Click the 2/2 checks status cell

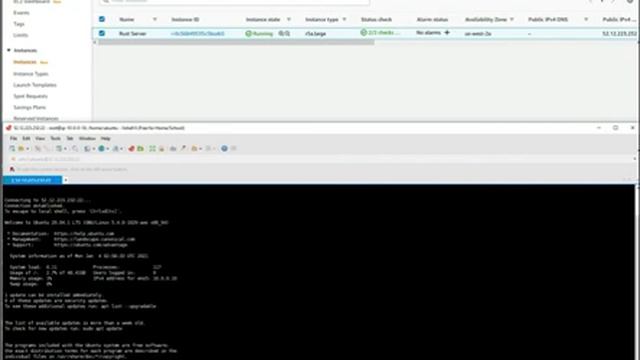pos(380,32)
